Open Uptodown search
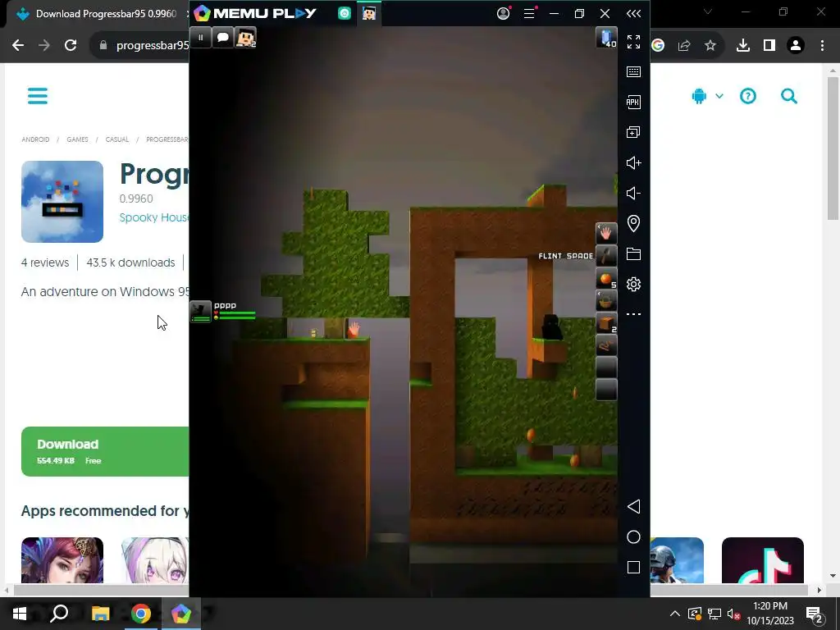 pos(789,97)
